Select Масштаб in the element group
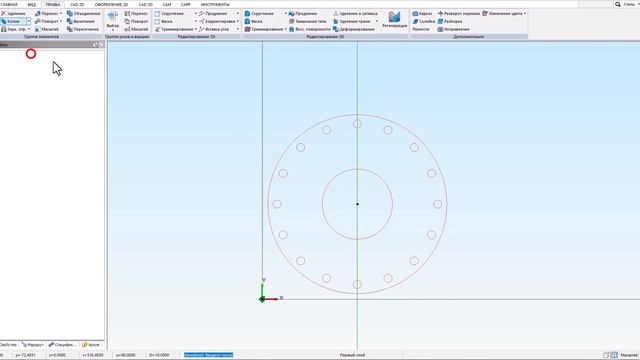Viewport: 640px width, 360px height. [x=47, y=29]
